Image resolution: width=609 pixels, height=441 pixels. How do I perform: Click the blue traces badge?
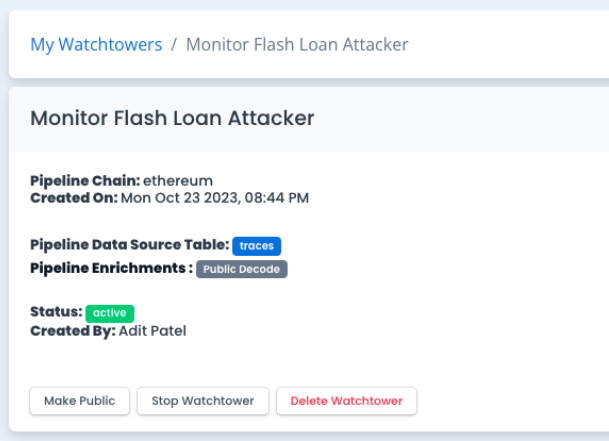click(257, 246)
